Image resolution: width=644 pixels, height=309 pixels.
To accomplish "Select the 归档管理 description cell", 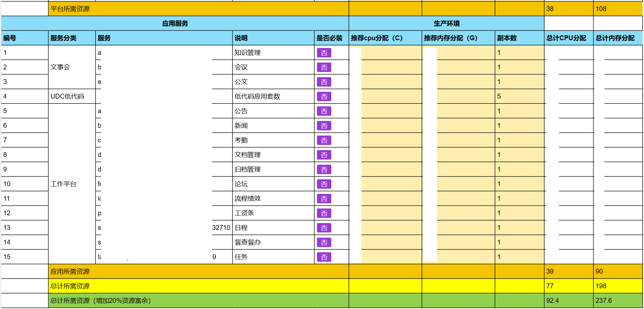I will pos(273,169).
